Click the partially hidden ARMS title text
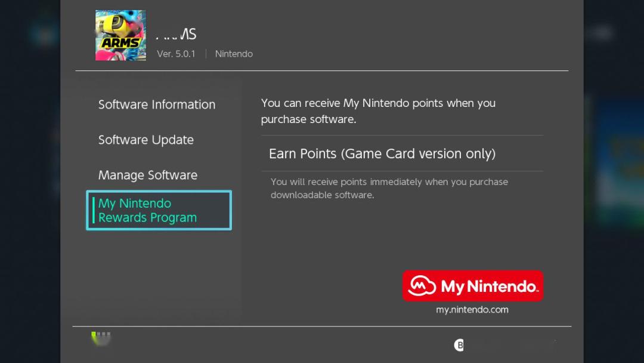Image resolution: width=644 pixels, height=363 pixels. click(177, 35)
